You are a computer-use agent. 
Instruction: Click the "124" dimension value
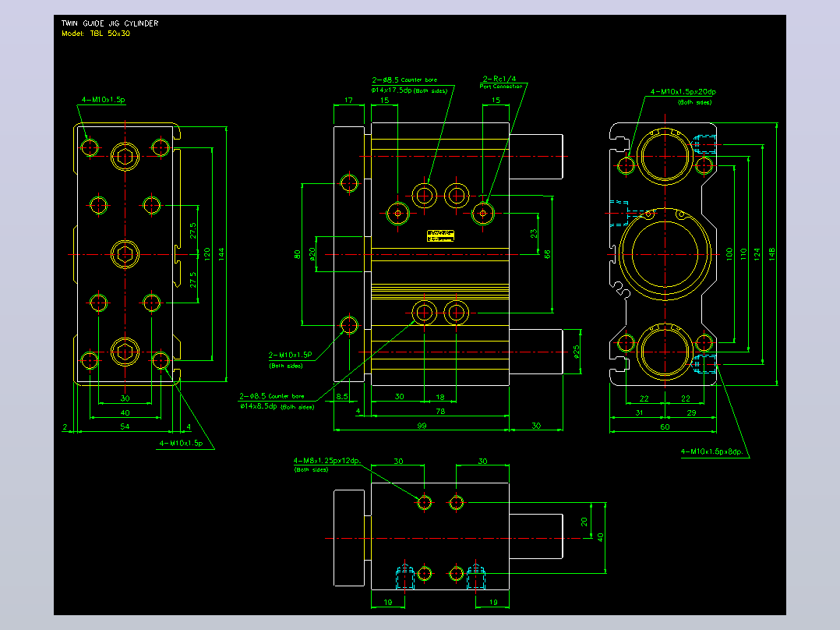757,254
